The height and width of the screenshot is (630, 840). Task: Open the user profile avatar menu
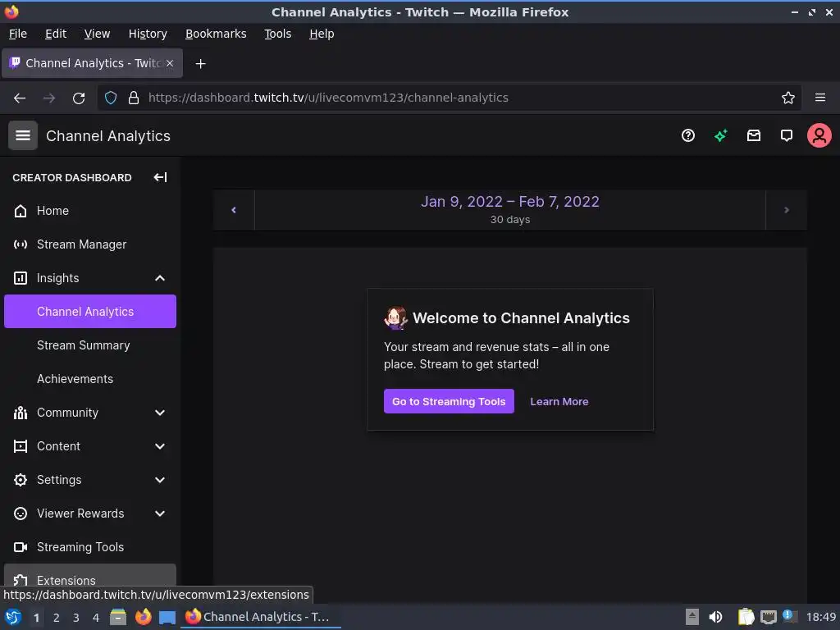click(x=819, y=135)
